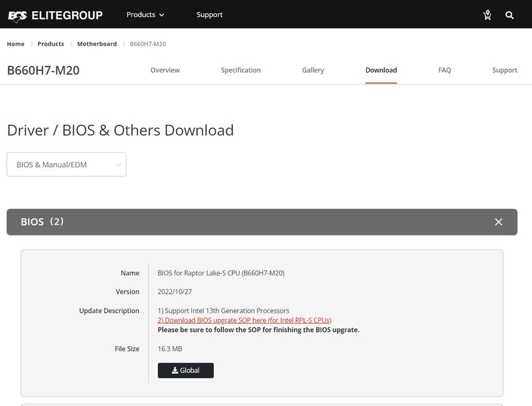Navigate to Products in breadcrumb
Viewport: 532px width, 406px height.
[x=51, y=44]
